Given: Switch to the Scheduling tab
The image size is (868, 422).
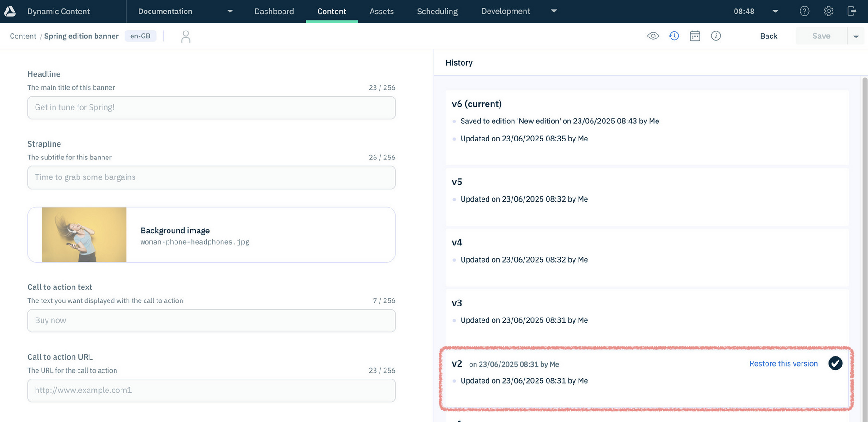Looking at the screenshot, I should [437, 11].
